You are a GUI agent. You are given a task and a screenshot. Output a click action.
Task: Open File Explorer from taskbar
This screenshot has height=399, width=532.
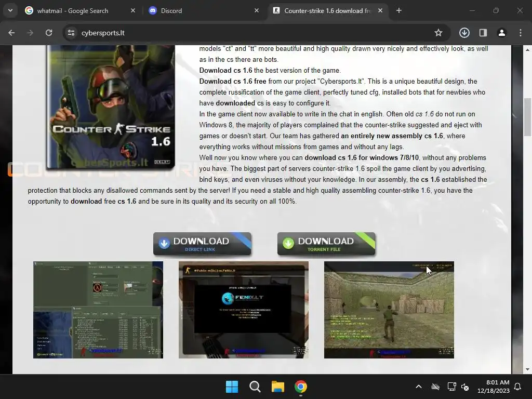coord(278,387)
